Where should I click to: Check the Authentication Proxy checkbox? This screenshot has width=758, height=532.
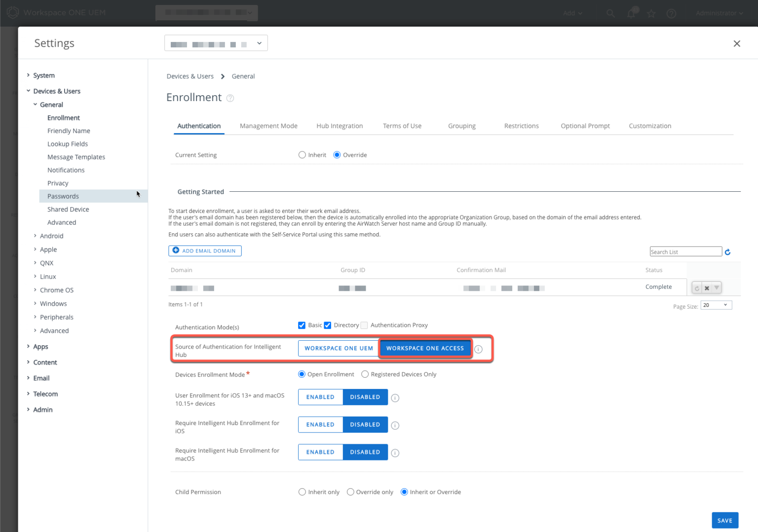tap(364, 325)
